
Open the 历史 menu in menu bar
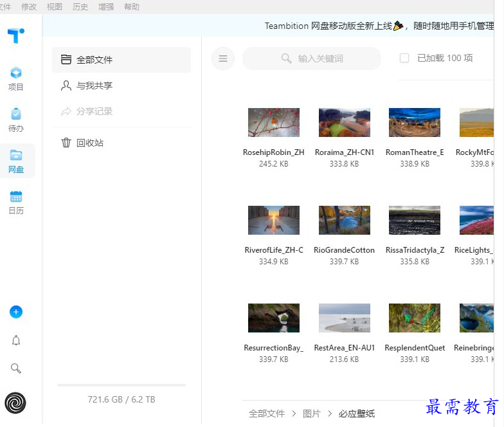pos(80,6)
